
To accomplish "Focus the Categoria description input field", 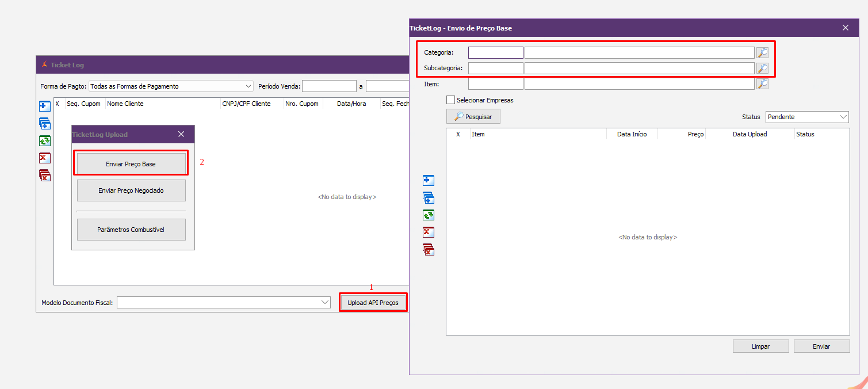I will [640, 53].
